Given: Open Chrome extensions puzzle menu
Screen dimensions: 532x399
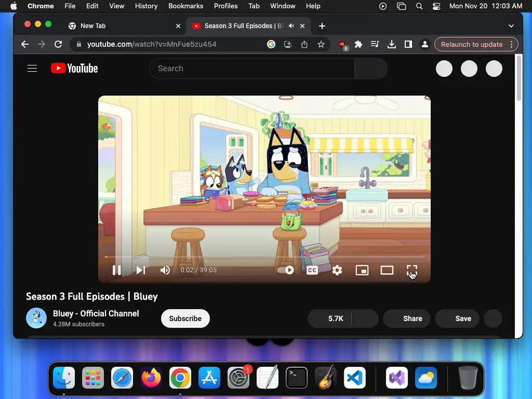Looking at the screenshot, I should [358, 45].
